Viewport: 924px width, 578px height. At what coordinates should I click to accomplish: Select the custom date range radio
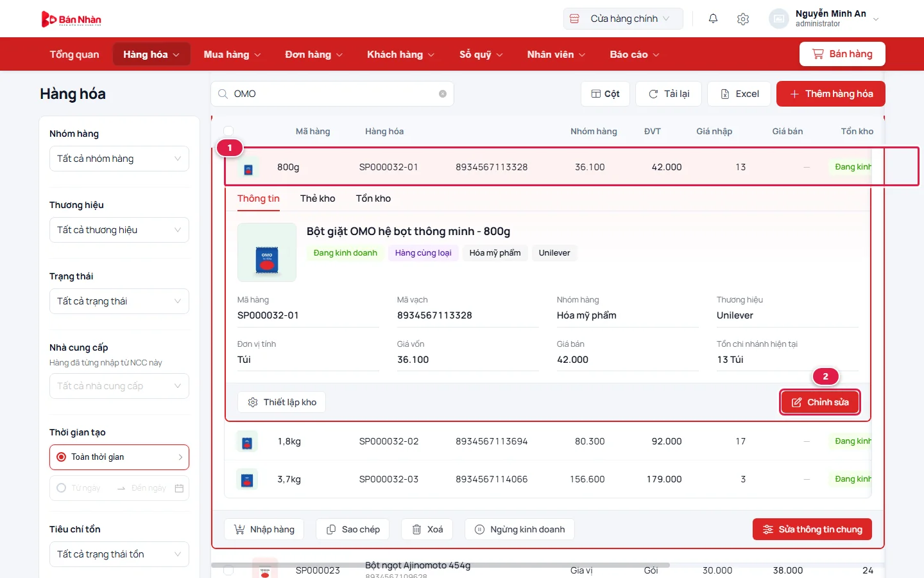click(62, 488)
